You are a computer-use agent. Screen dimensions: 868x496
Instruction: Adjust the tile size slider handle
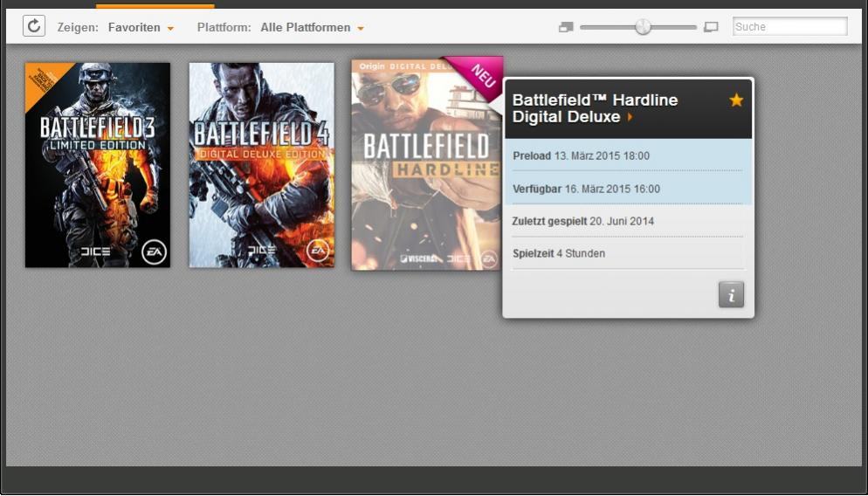click(x=643, y=26)
